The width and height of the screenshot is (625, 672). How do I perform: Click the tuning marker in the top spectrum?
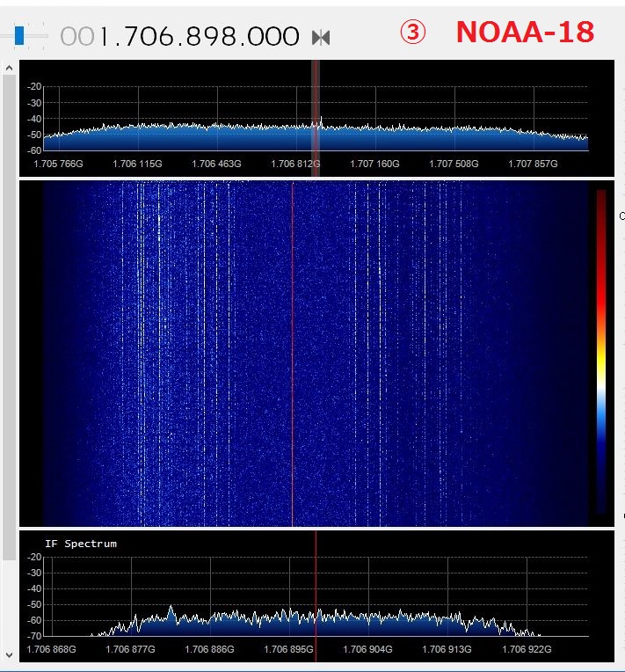pyautogui.click(x=316, y=118)
